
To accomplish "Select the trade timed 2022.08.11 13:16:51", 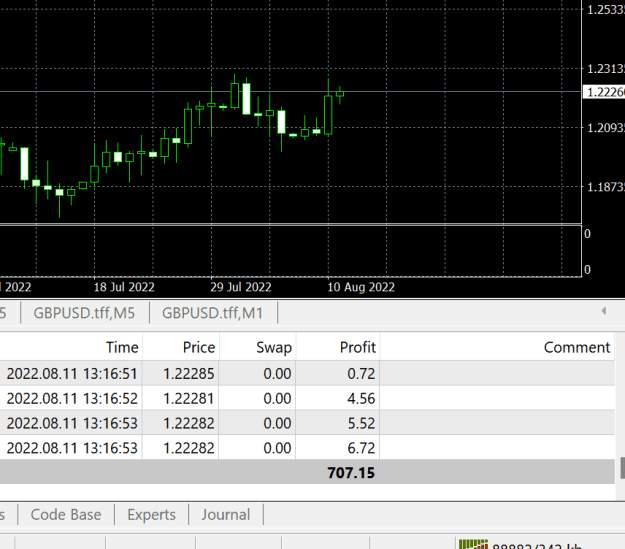I will click(307, 374).
